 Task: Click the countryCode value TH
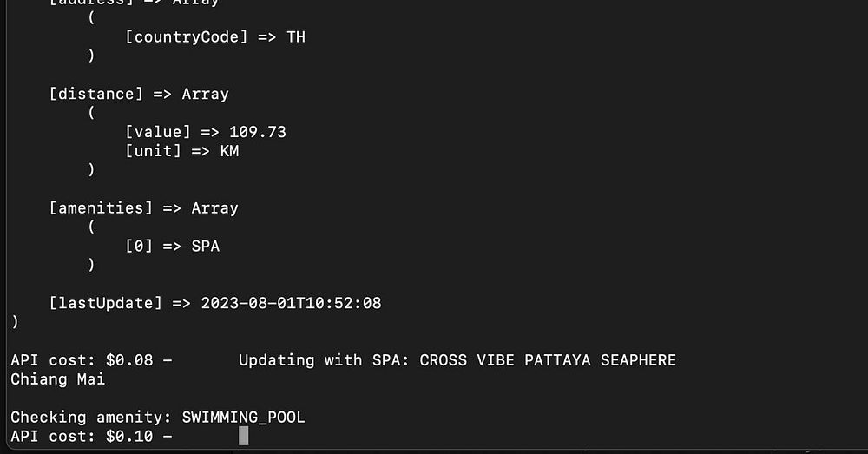click(296, 37)
